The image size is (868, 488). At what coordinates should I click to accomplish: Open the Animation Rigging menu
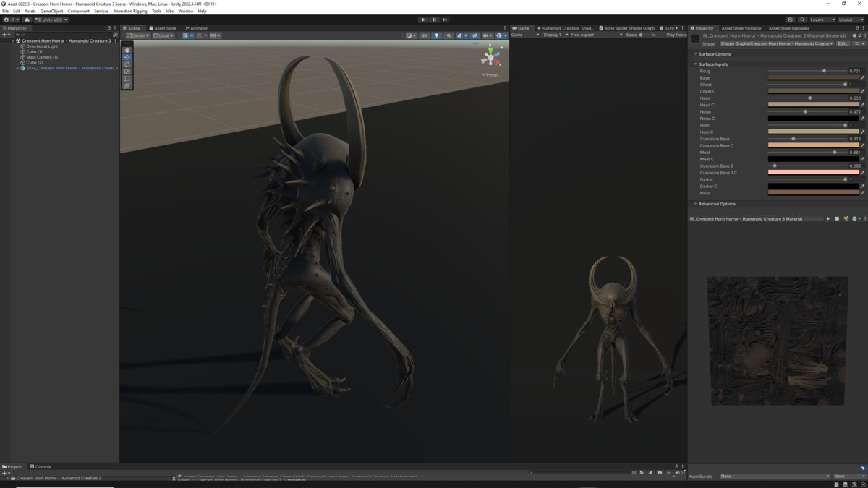point(129,11)
